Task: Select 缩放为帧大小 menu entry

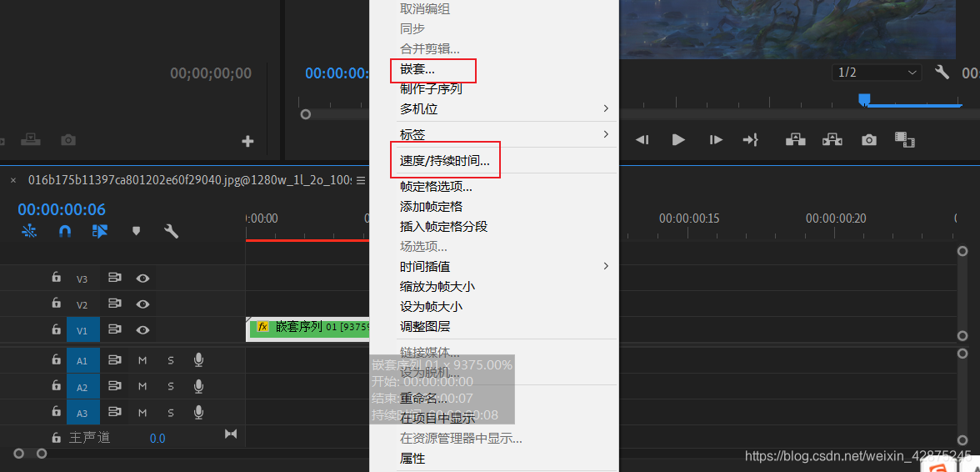Action: 437,286
